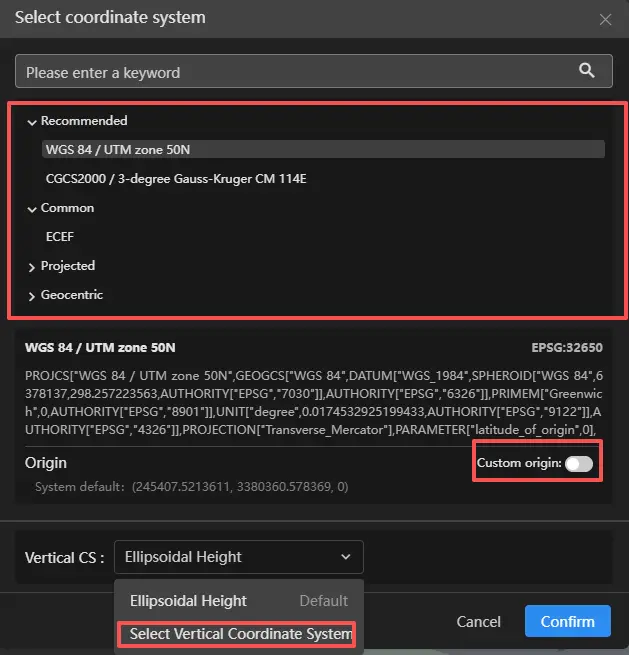Collapse the Recommended group
This screenshot has width=629, height=655.
[32, 121]
